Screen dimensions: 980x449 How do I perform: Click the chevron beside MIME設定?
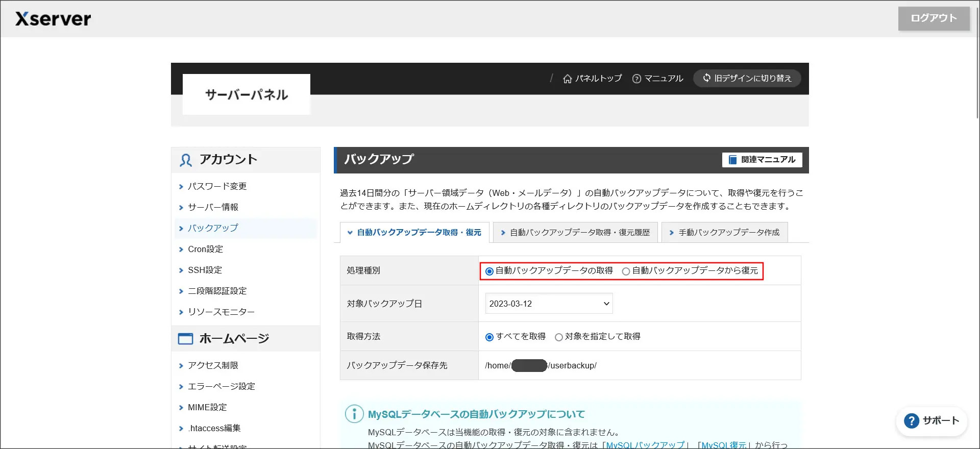tap(181, 408)
